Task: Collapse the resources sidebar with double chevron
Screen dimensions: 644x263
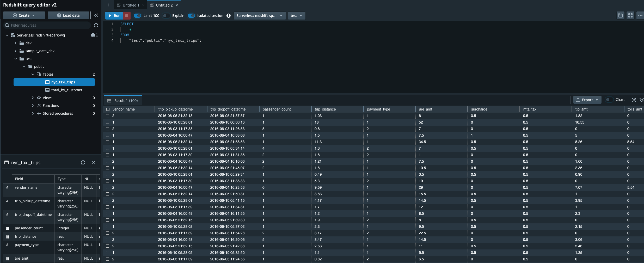Action: click(x=96, y=15)
